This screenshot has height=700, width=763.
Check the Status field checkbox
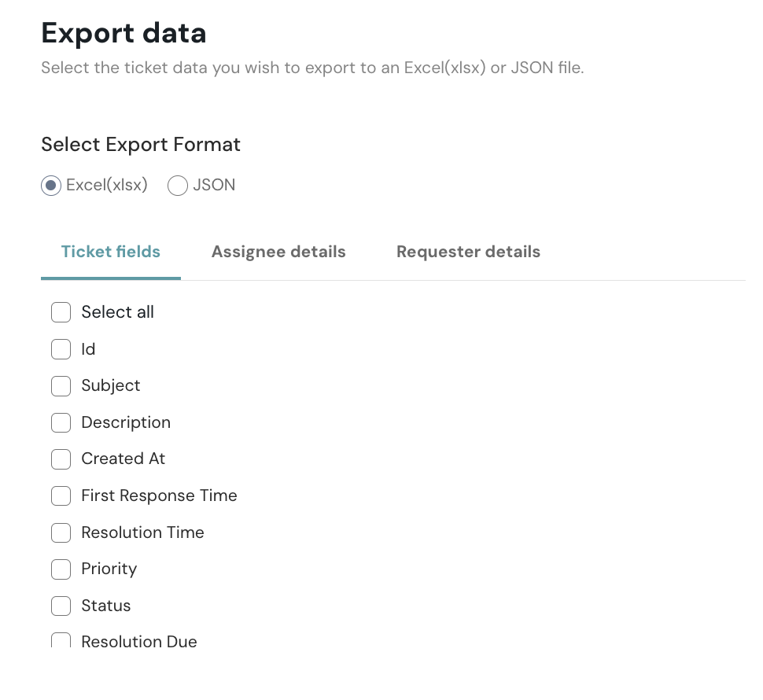(x=61, y=606)
